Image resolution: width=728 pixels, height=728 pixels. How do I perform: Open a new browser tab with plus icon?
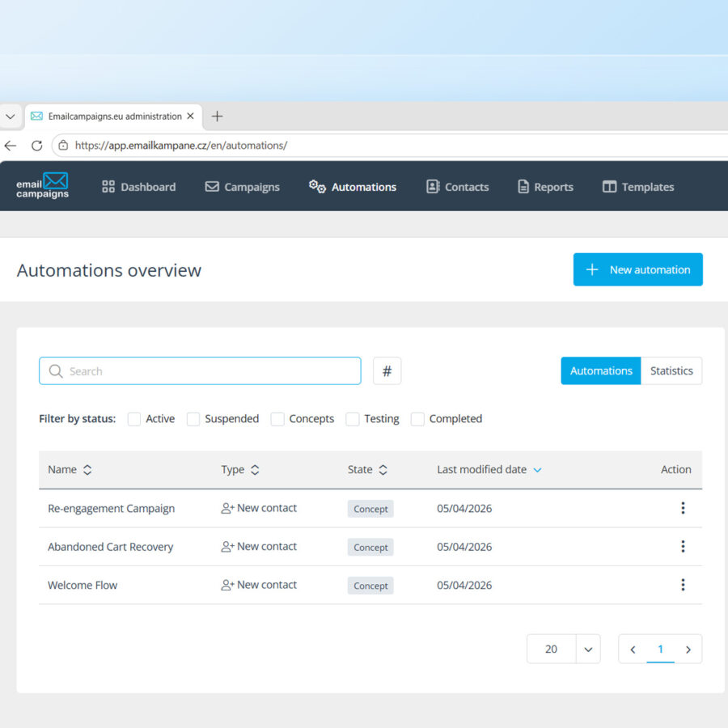[x=217, y=116]
